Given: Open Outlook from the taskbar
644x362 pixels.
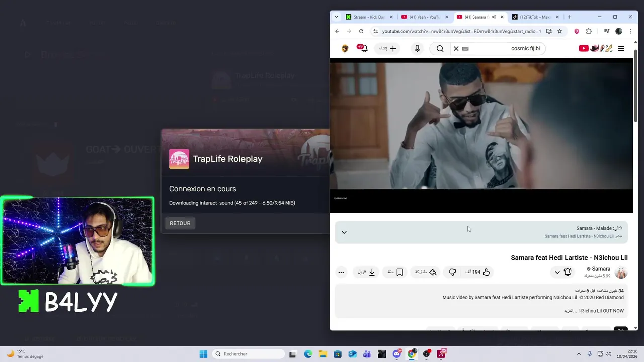Looking at the screenshot, I should (x=352, y=354).
